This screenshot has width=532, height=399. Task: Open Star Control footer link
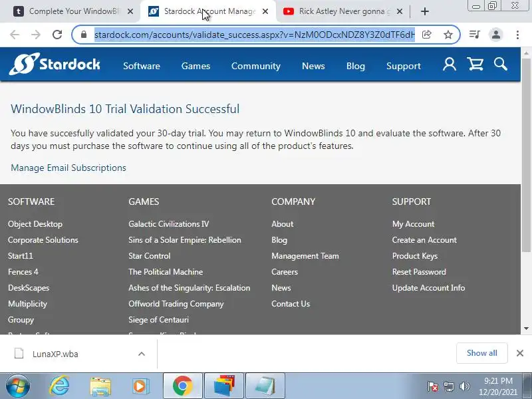coord(149,256)
